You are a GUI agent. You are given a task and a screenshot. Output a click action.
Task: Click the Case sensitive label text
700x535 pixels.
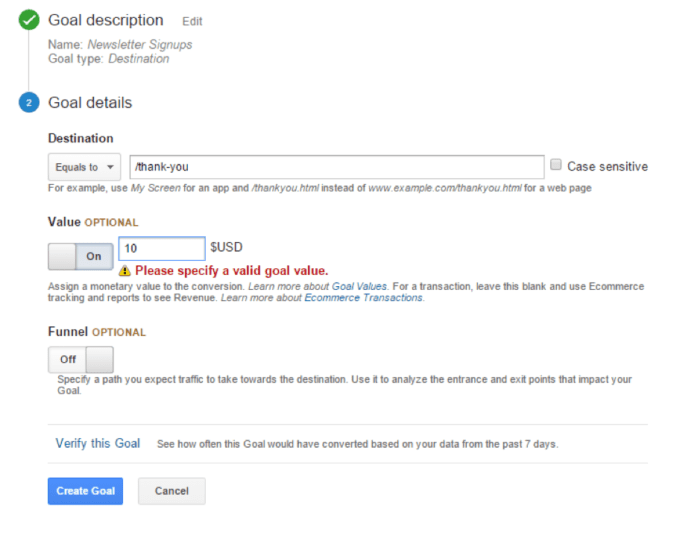(x=607, y=167)
